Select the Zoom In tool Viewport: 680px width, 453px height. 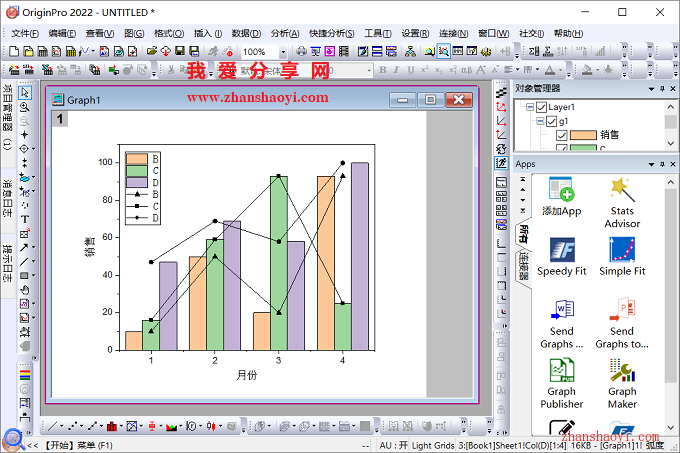tap(25, 107)
